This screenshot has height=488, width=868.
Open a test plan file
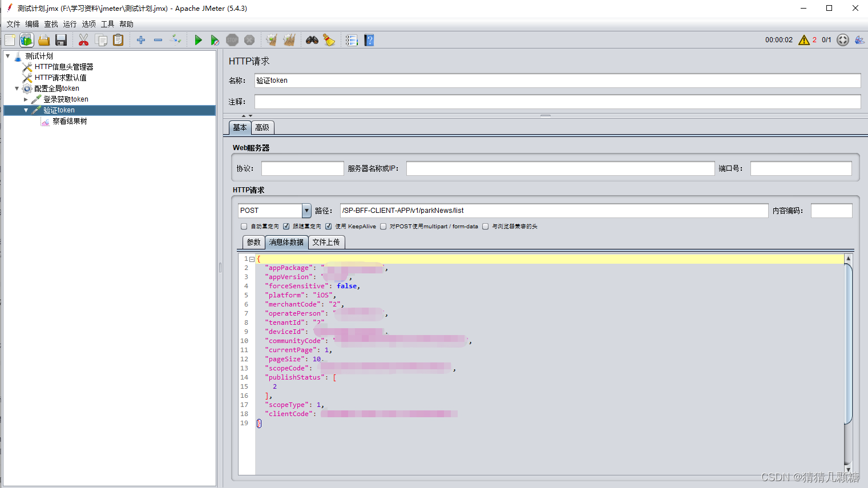44,40
